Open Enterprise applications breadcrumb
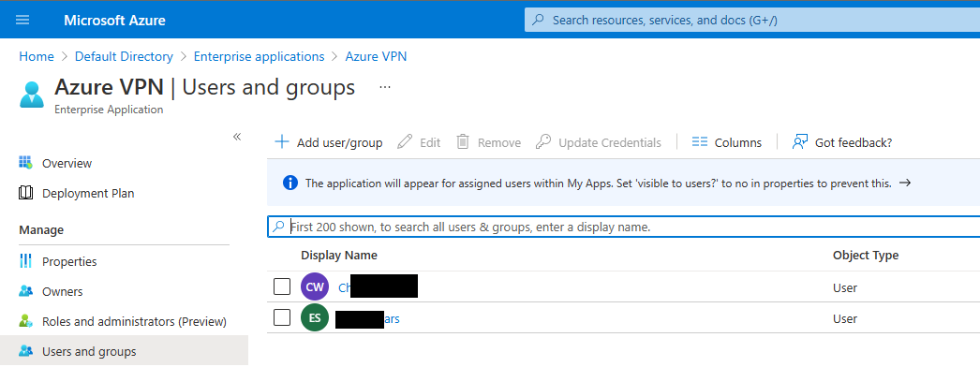Image resolution: width=980 pixels, height=367 pixels. coord(259,56)
